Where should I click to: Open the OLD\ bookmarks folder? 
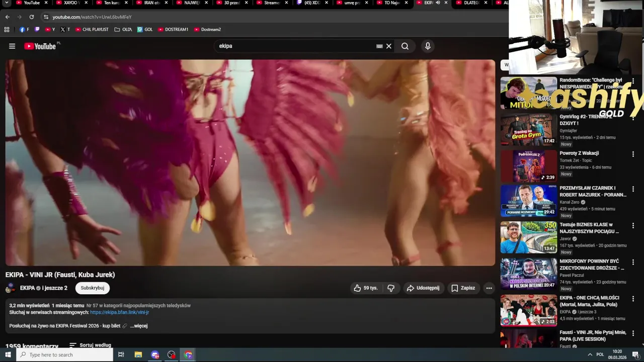[123, 30]
